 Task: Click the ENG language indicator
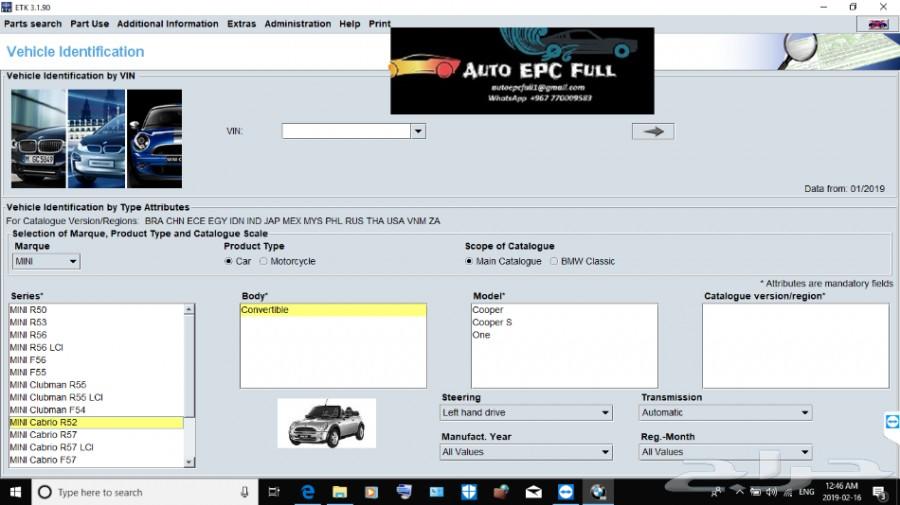[x=806, y=492]
